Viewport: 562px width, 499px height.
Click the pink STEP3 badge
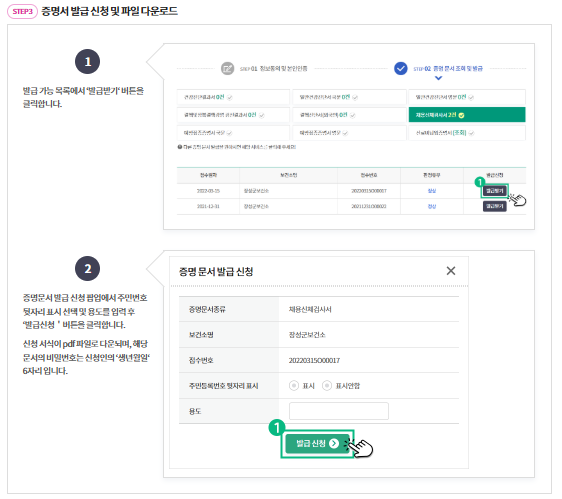22,11
